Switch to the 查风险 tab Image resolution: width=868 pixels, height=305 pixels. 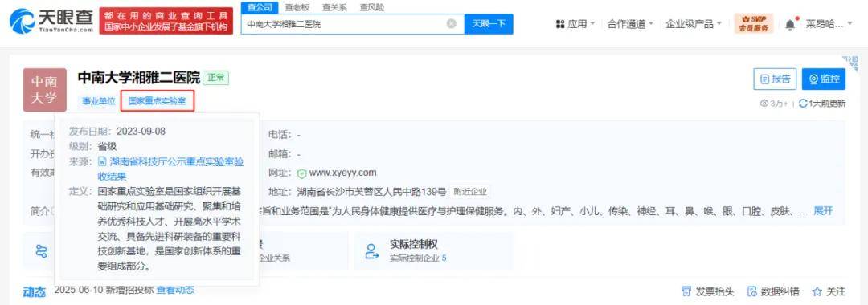coord(371,8)
